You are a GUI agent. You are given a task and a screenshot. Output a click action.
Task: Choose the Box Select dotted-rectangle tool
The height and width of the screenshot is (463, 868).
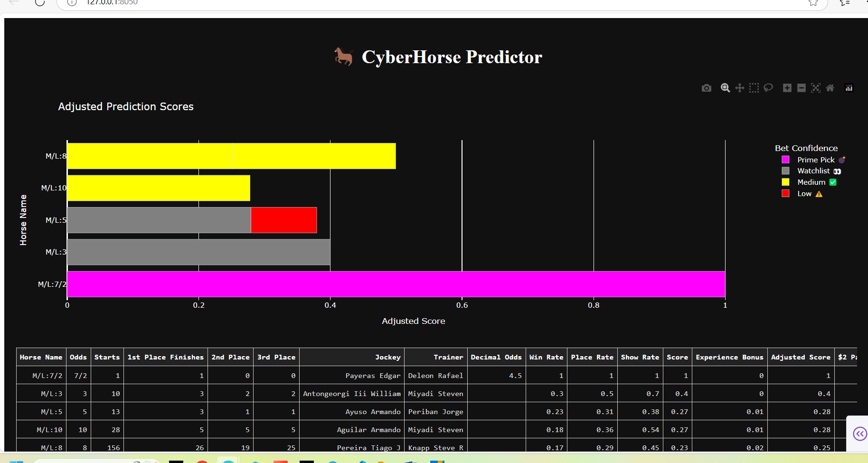point(754,88)
